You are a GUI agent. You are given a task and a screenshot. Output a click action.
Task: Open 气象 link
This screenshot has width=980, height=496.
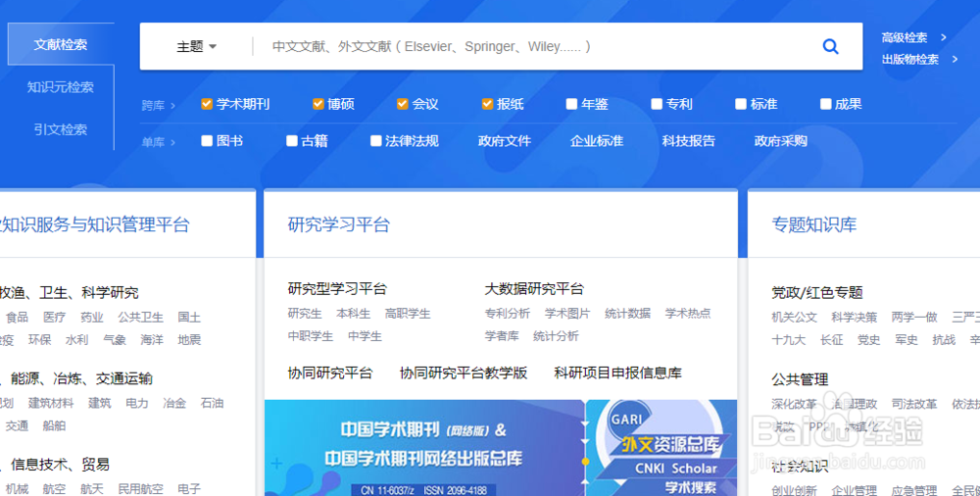[x=115, y=339]
